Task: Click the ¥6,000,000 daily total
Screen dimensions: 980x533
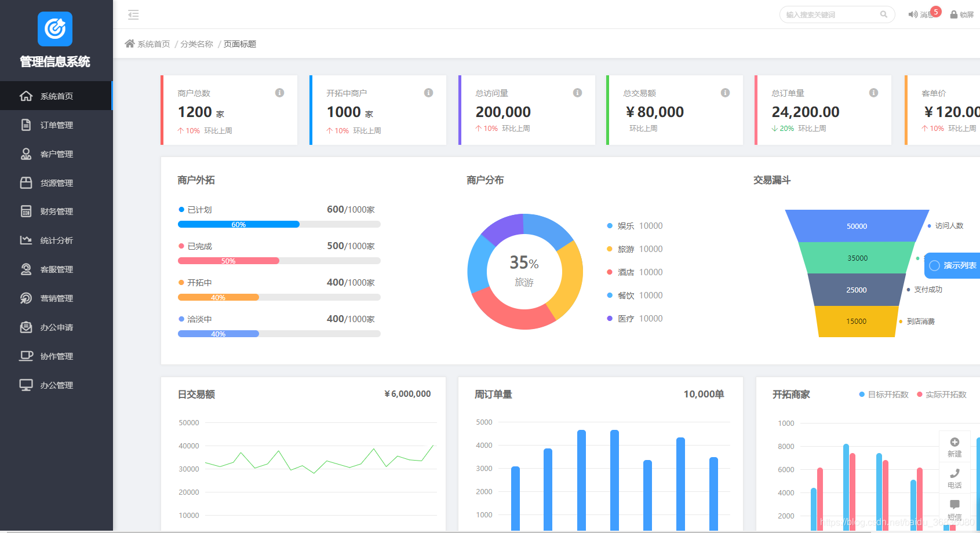Action: coord(407,394)
